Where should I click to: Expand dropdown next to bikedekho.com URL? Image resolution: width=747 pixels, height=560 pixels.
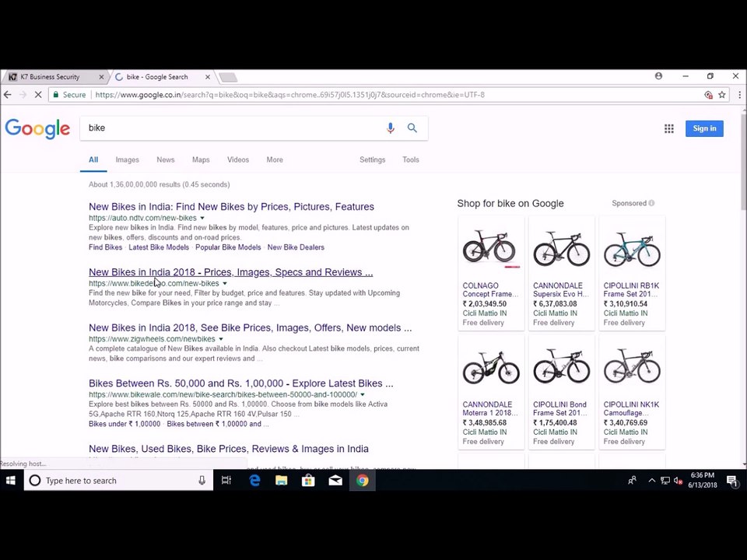[225, 283]
